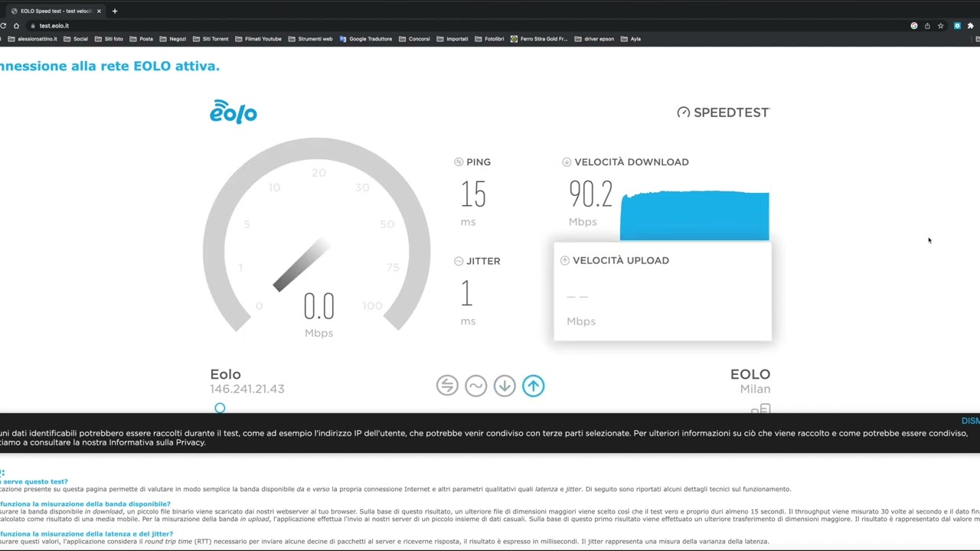This screenshot has width=980, height=551.
Task: Click the ping value 15
Action: pos(473,195)
